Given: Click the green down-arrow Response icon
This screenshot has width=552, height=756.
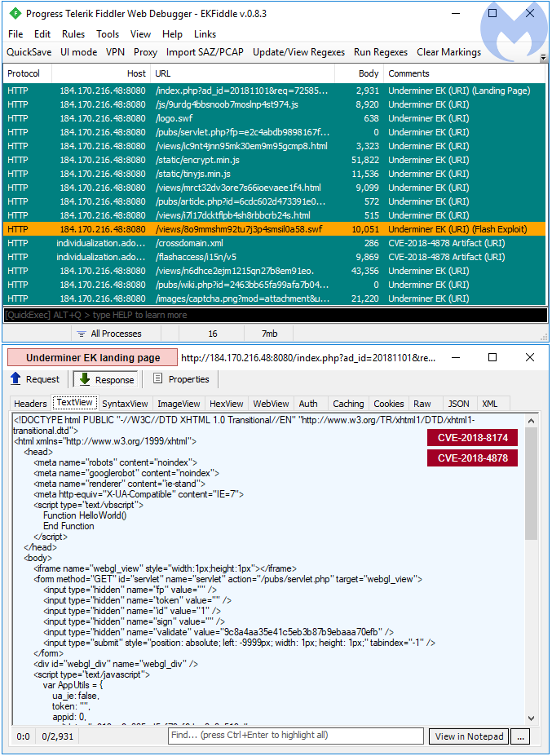Looking at the screenshot, I should point(85,379).
